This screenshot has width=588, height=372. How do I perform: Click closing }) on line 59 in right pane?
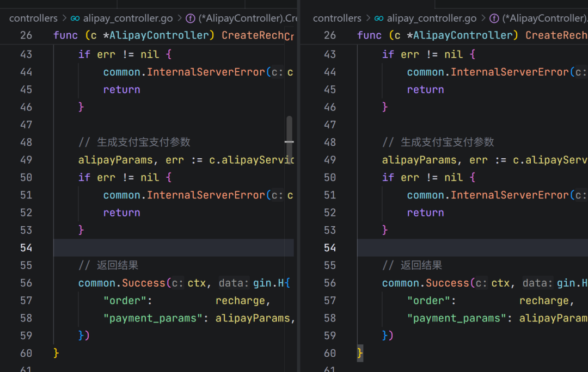388,336
